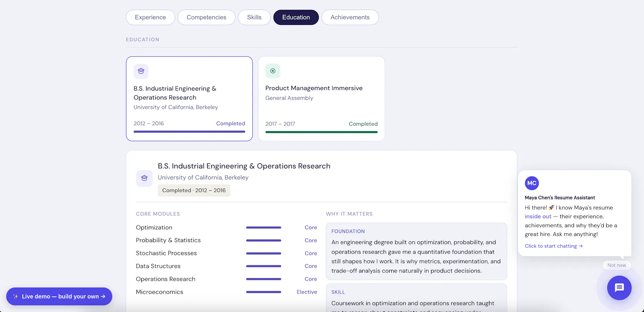Click graduation cap icon on B.S. card

(x=141, y=71)
